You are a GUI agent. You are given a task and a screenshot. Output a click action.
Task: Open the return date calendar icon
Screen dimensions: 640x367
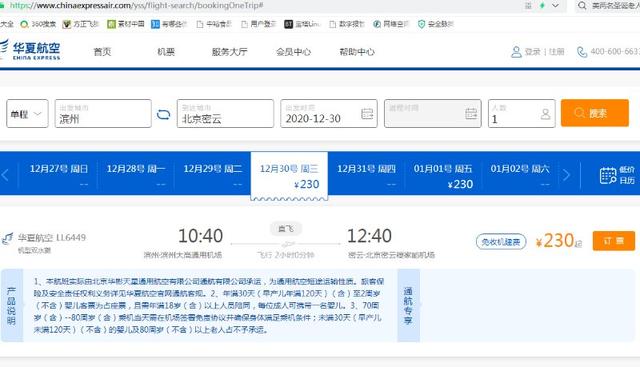471,113
